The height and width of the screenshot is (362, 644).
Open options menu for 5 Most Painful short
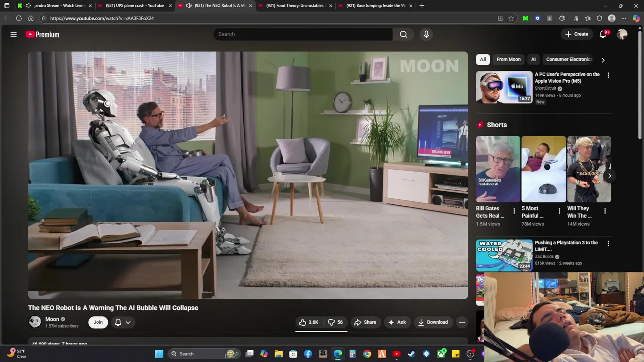click(559, 211)
